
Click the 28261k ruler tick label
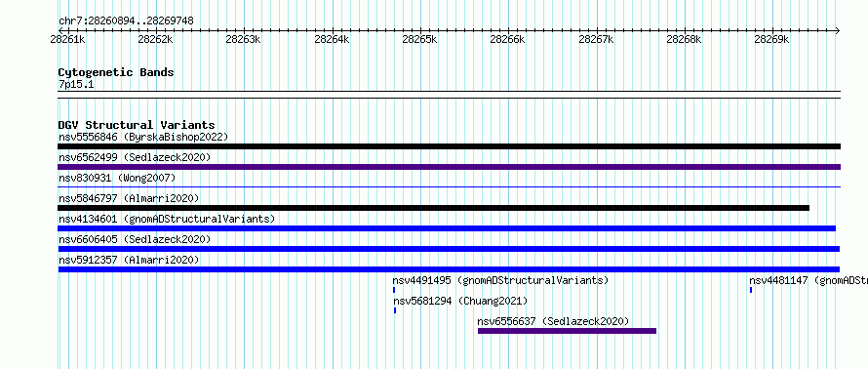pyautogui.click(x=67, y=39)
